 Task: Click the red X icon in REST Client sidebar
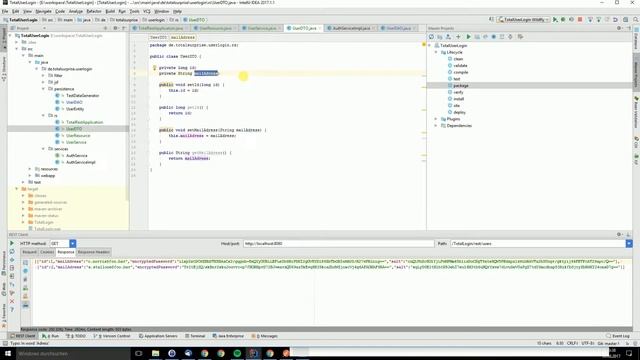(12, 301)
